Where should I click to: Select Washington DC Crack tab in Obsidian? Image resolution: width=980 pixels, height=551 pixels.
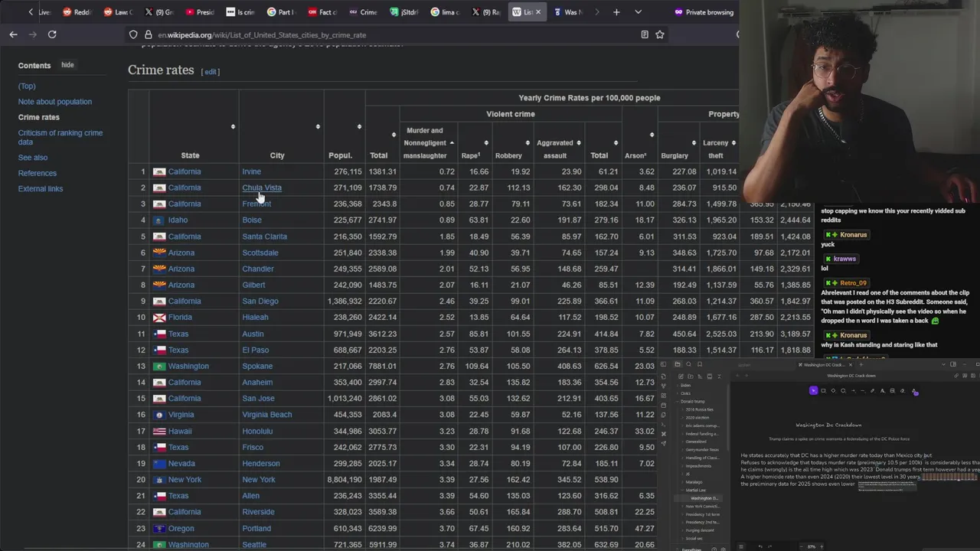825,365
